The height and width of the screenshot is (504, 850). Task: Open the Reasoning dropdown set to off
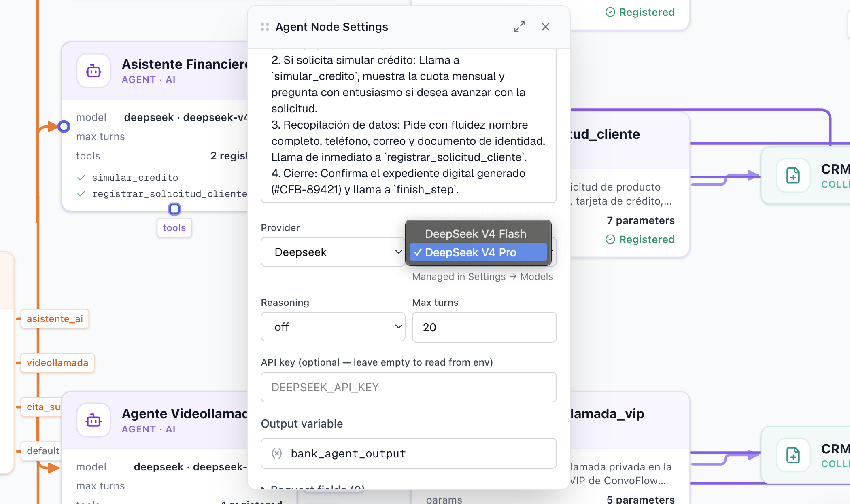(x=333, y=327)
